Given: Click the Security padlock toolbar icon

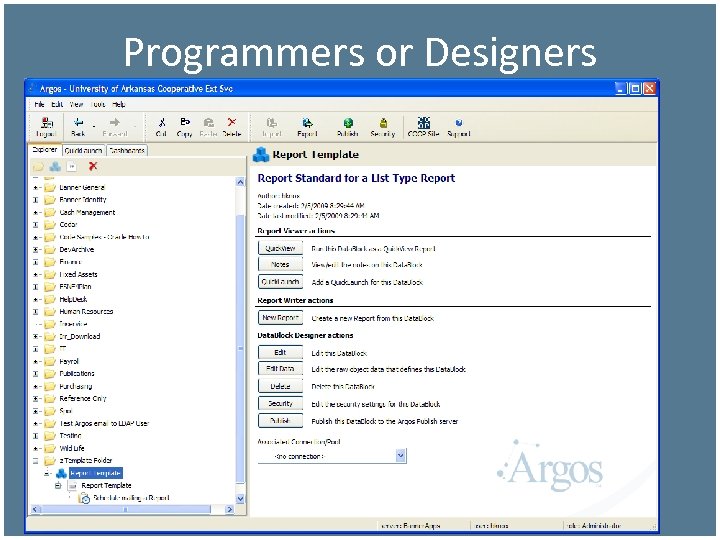Looking at the screenshot, I should (383, 123).
